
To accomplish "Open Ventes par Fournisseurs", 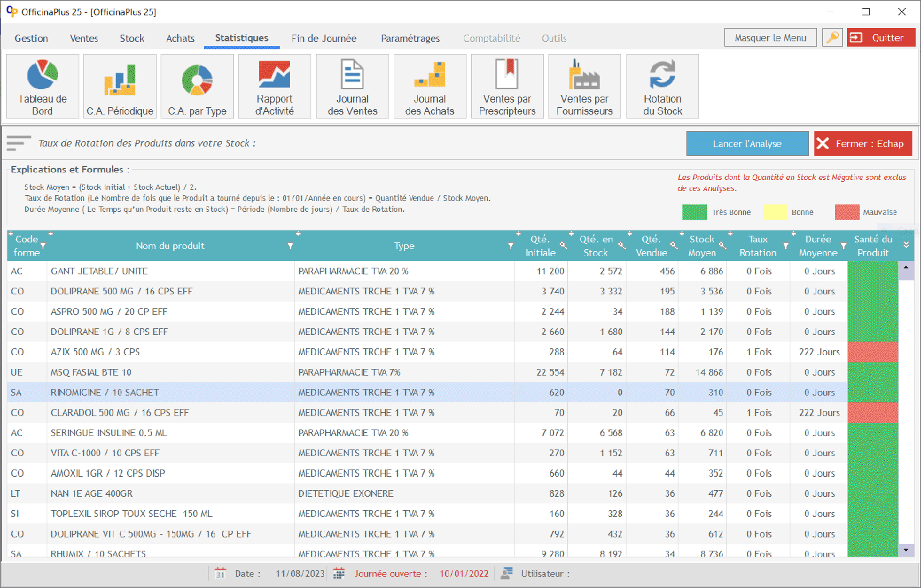I will point(584,87).
